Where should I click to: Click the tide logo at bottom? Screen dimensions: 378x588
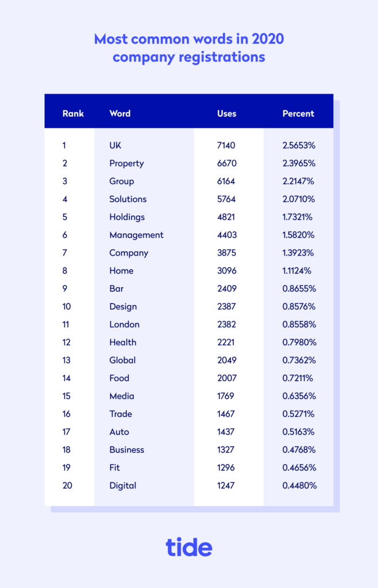click(189, 547)
